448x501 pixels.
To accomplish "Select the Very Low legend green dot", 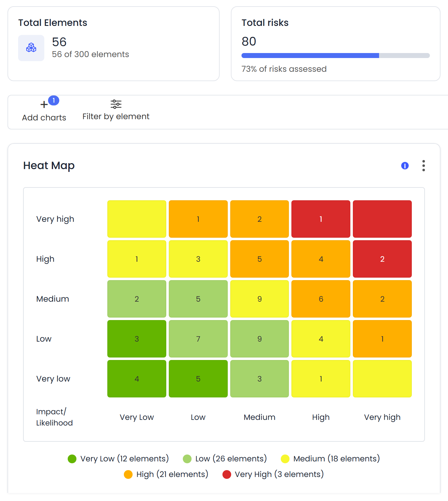I will (x=72, y=459).
